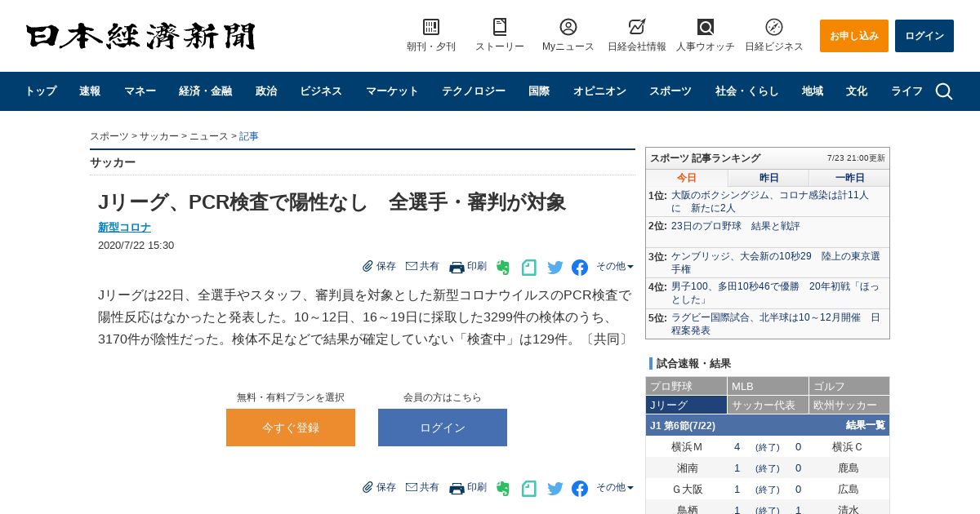Open the 朝刊・夕刊 newspaper icon
Screen dimensions: 980x514
click(431, 27)
